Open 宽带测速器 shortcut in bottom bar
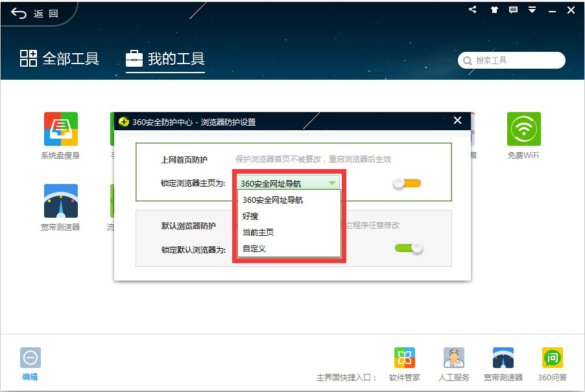This screenshot has height=392, width=585. coord(503,358)
